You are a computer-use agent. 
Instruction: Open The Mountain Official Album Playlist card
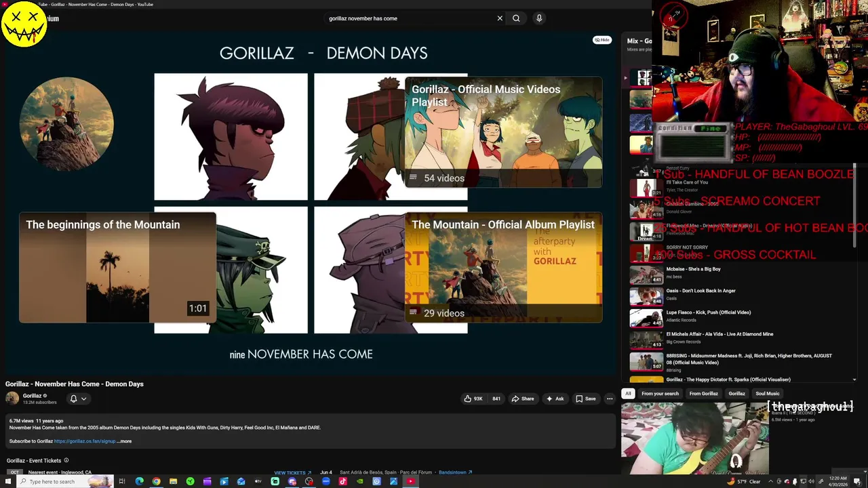[503, 268]
